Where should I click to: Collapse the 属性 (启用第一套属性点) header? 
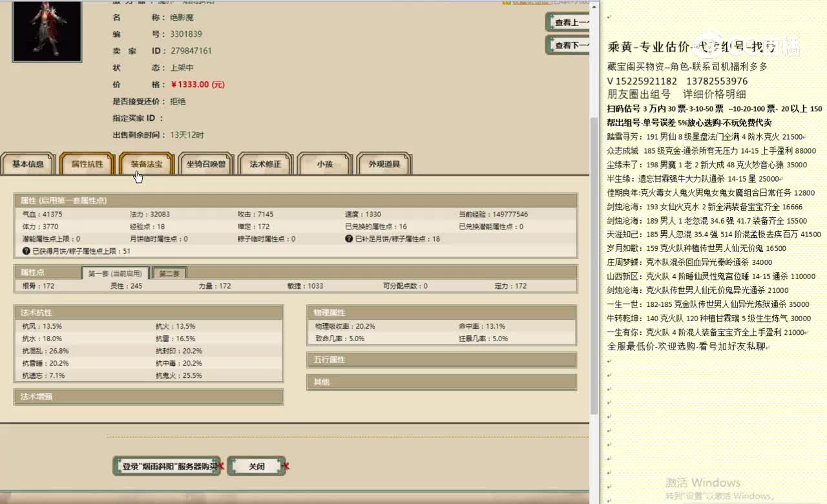coord(296,200)
